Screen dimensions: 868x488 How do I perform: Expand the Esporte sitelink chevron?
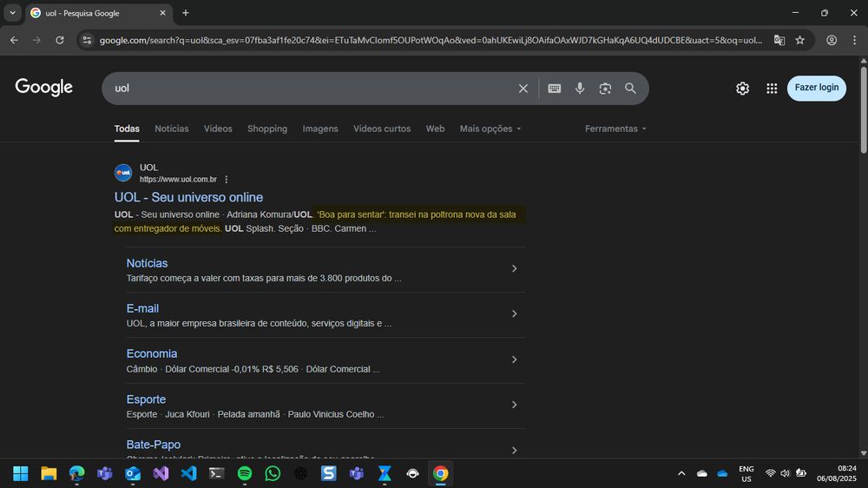point(514,405)
